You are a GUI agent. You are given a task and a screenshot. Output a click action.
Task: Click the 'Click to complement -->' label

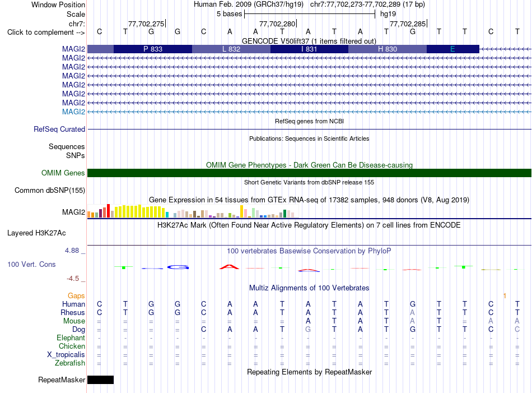point(46,33)
